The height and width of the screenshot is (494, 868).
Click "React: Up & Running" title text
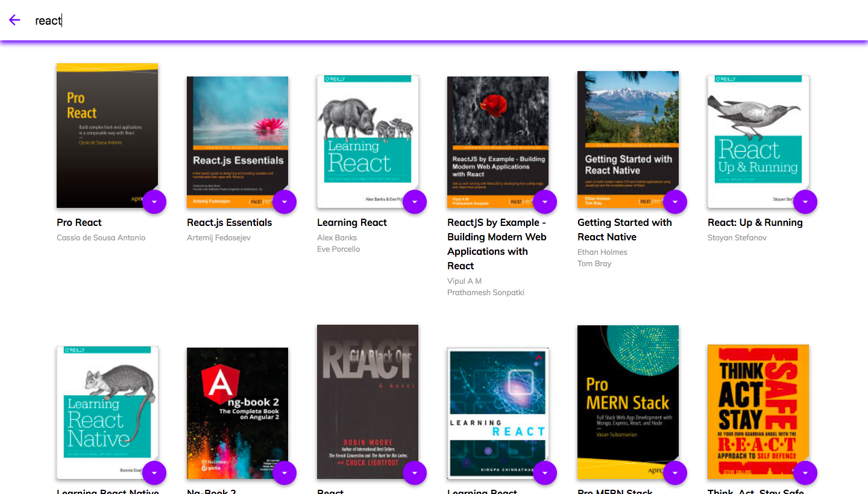point(755,222)
